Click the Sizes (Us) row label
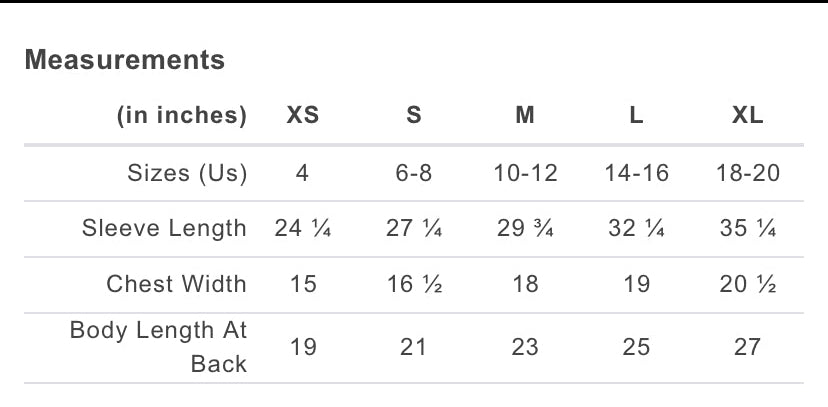 click(x=187, y=173)
